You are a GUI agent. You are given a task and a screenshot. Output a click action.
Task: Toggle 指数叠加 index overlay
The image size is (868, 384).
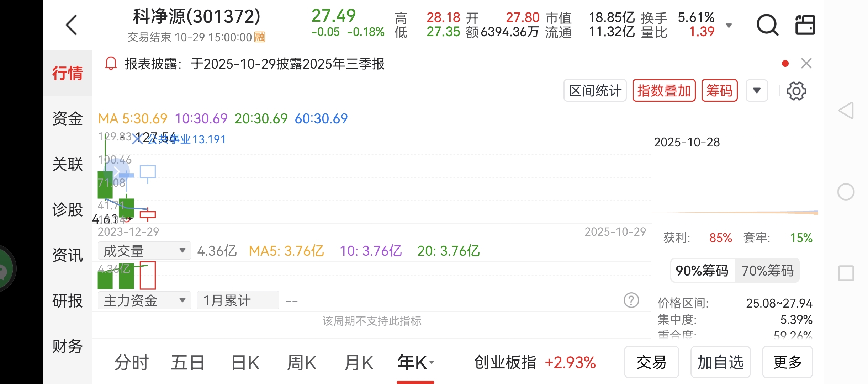coord(664,91)
